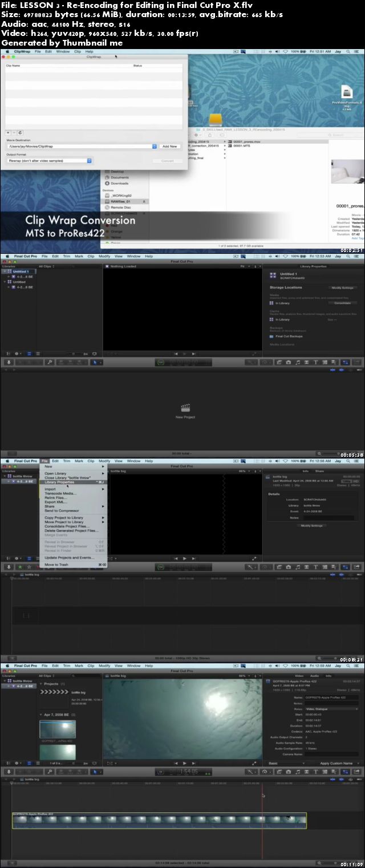Open All Clips filter dropdown in Library Properties frame
This screenshot has width=365, height=868.
46,266
